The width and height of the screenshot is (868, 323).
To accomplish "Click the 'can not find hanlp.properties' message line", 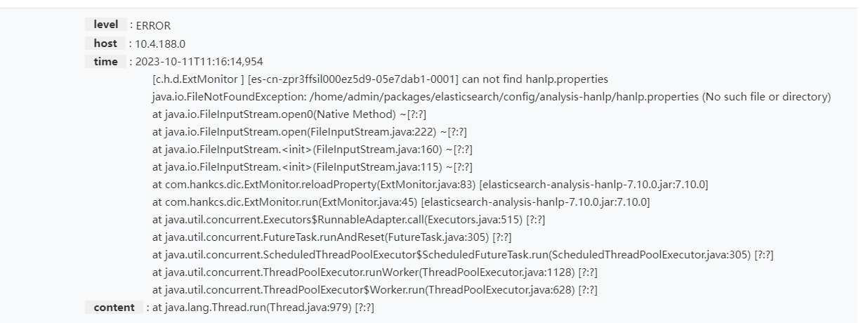I will tap(380, 79).
